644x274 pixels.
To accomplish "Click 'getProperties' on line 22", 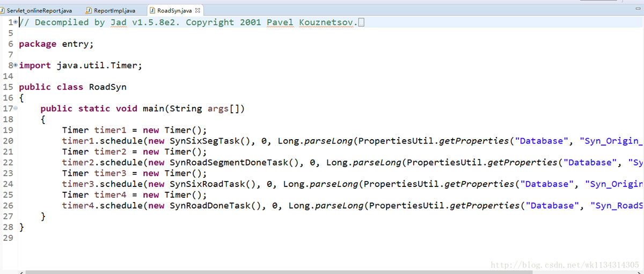I will (x=523, y=162).
